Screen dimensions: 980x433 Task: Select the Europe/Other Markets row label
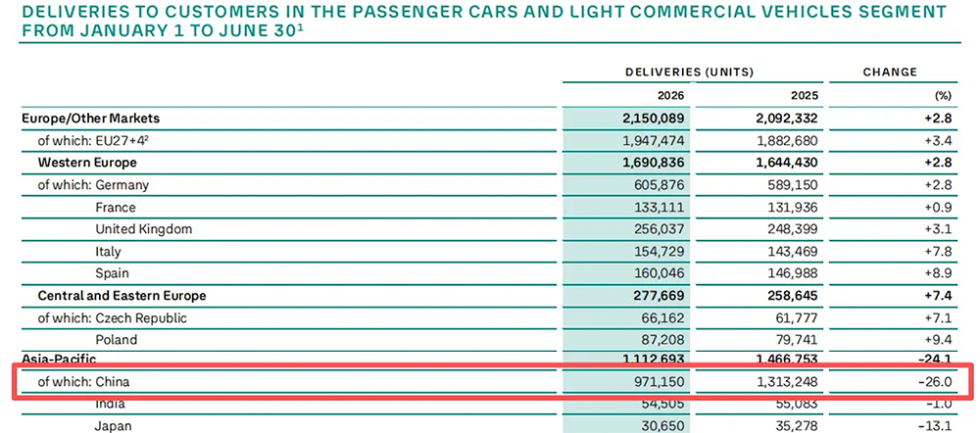tap(90, 118)
